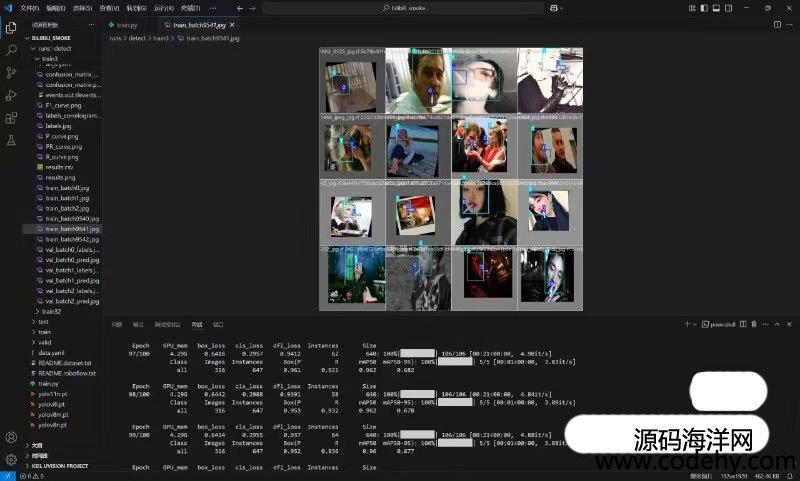The image size is (800, 481).
Task: Maximize the panel with the up chevron
Action: (x=777, y=324)
